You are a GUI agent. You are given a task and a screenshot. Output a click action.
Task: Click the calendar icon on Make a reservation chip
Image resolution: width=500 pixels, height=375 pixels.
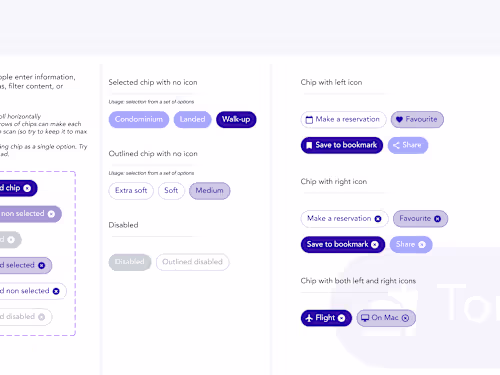pyautogui.click(x=309, y=120)
